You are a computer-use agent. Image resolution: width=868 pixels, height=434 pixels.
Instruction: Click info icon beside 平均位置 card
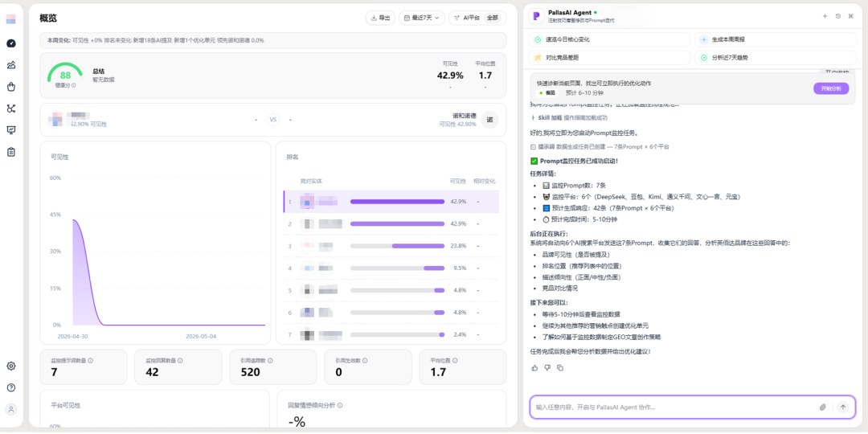[x=455, y=360]
